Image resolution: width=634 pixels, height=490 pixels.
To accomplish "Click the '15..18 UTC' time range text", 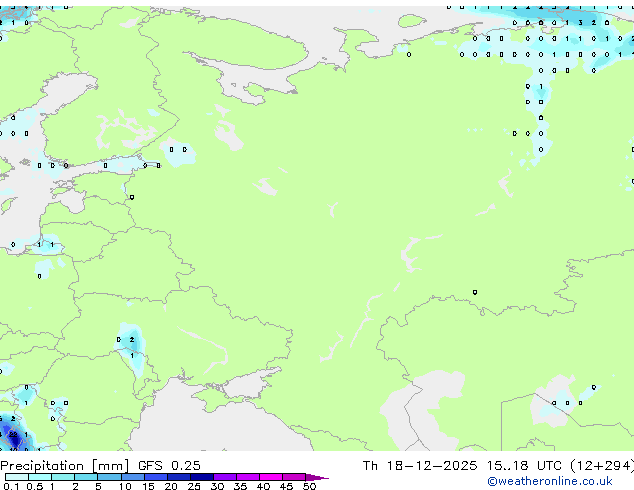I will pyautogui.click(x=524, y=466).
